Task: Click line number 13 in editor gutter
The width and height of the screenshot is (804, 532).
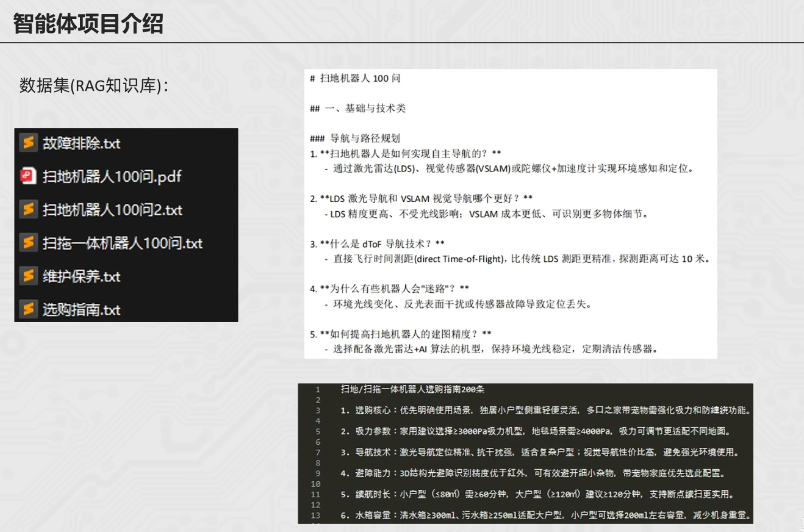Action: 316,516
